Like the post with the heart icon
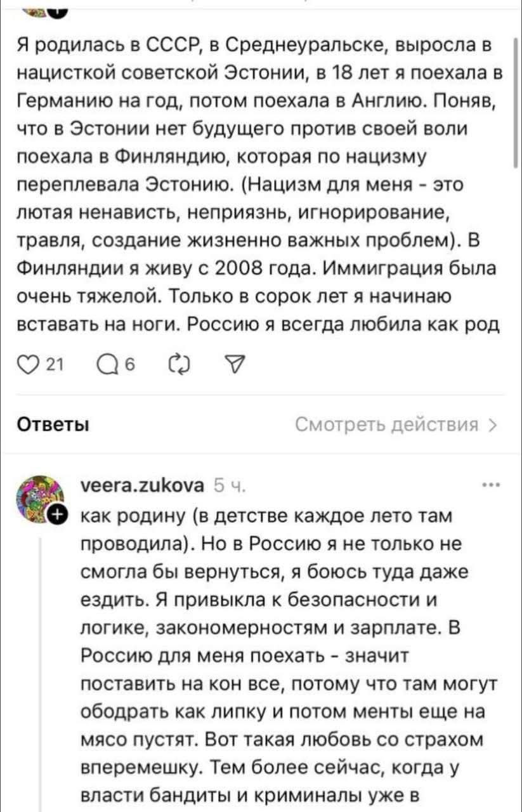Viewport: 522px width, 812px height. (26, 362)
